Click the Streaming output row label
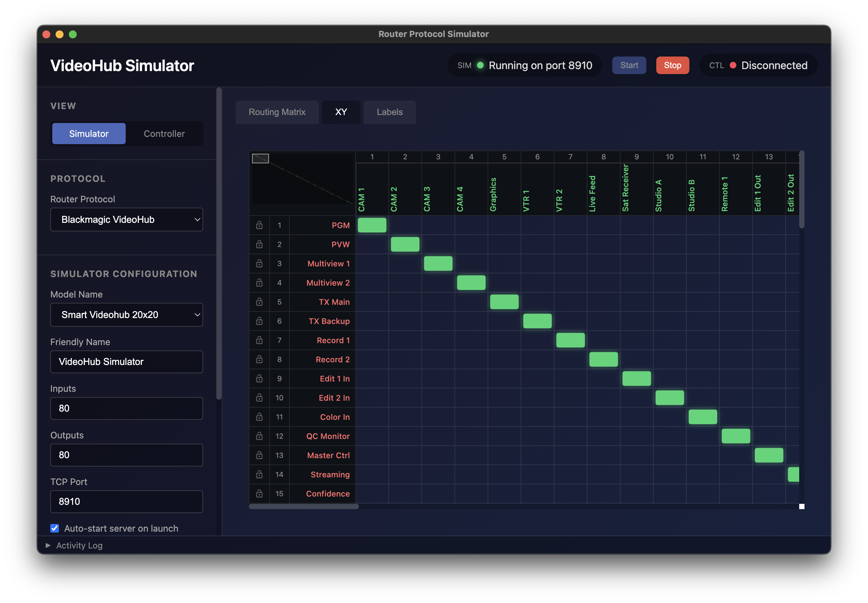 point(323,474)
